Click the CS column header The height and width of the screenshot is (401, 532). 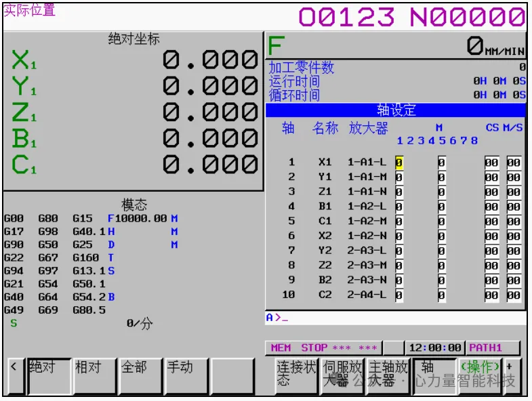[x=492, y=127]
